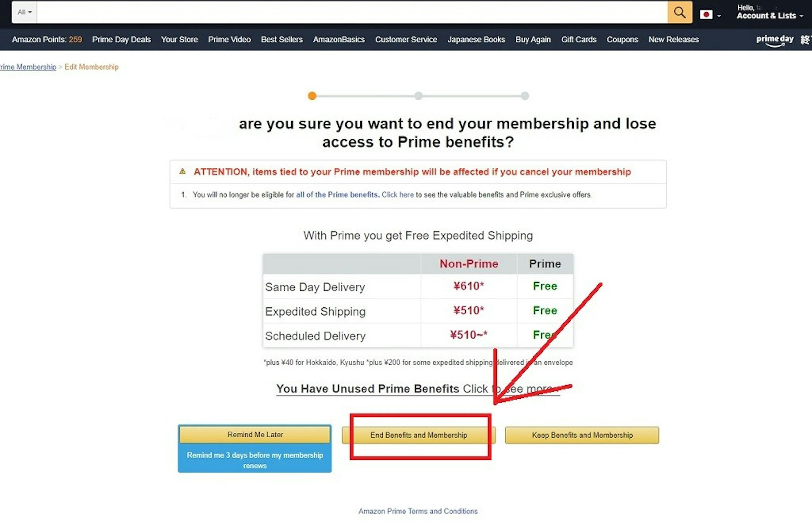Screen dimensions: 812x526
Task: Open Account & Lists dropdown
Action: [x=769, y=12]
